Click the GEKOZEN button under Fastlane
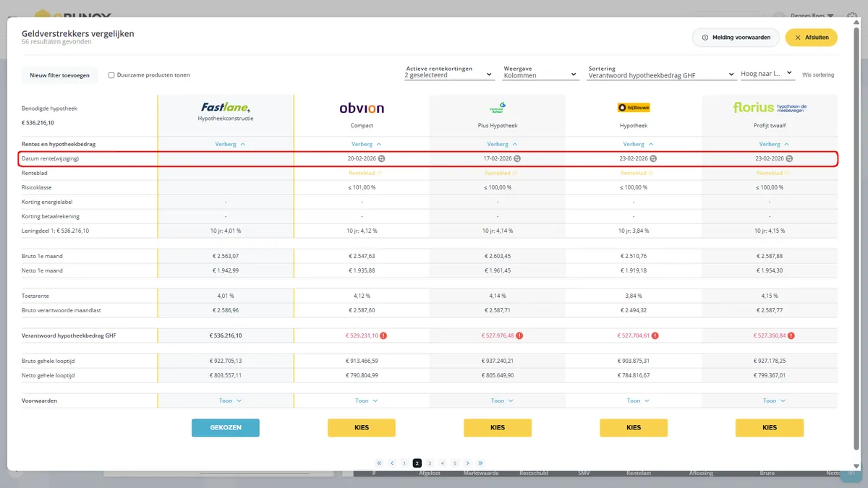The height and width of the screenshot is (488, 868). (x=226, y=427)
